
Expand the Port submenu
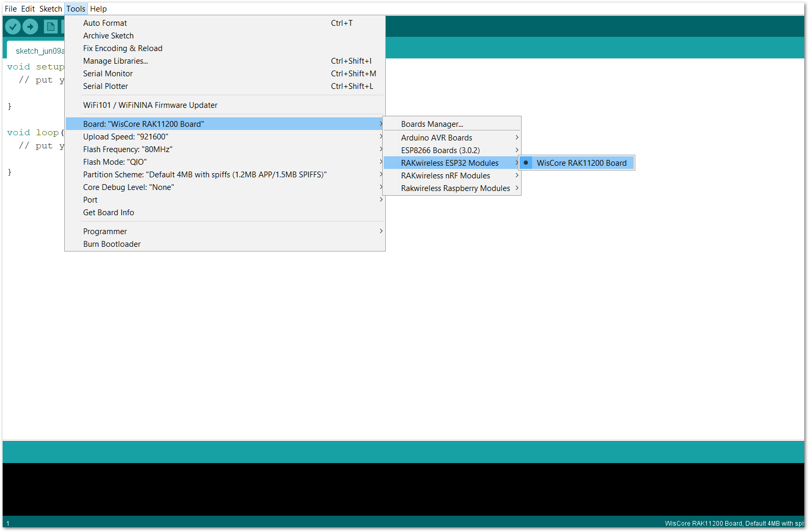tap(225, 200)
